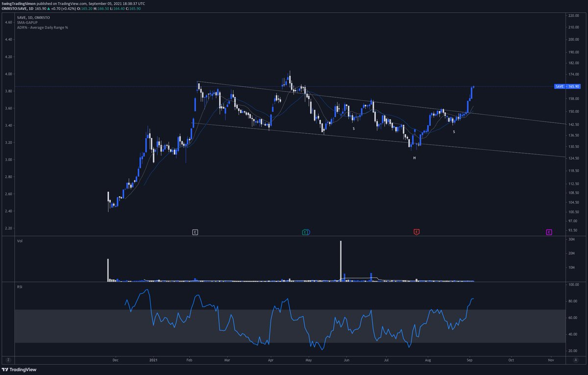Click the first volume spike bar in late November
This screenshot has width=588, height=375.
point(108,270)
